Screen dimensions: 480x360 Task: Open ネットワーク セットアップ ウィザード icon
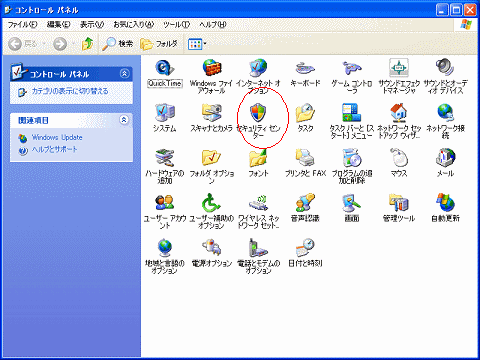399,113
